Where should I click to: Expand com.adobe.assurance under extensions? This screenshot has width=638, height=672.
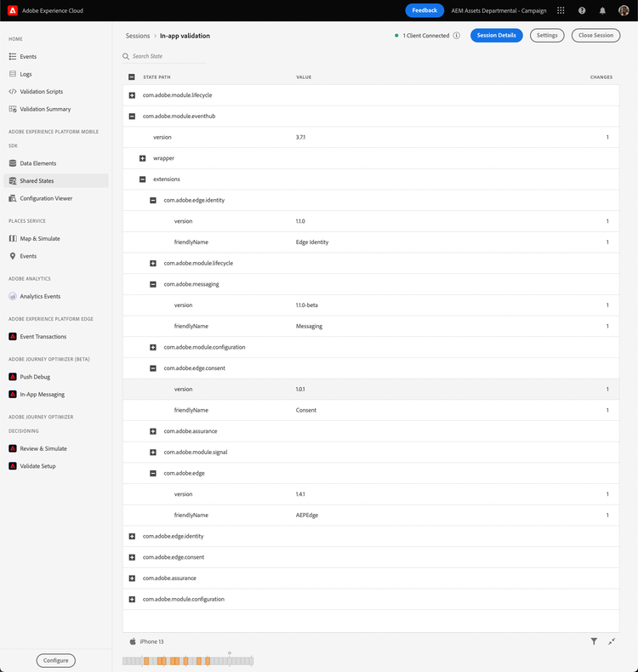[x=153, y=431]
